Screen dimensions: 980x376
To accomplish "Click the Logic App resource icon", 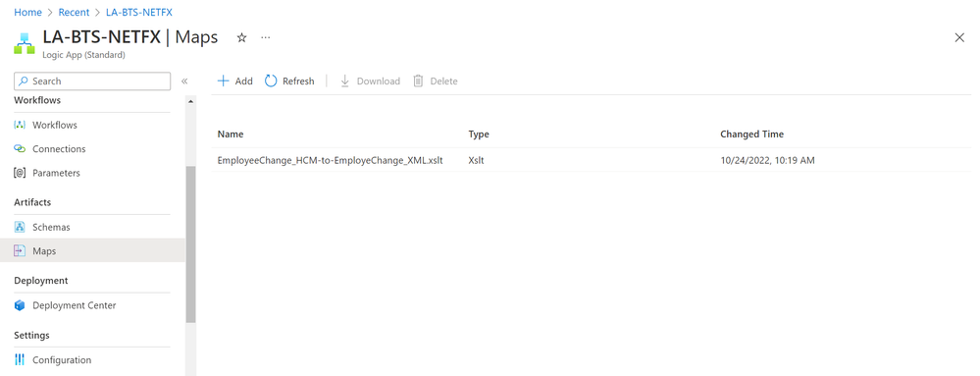I will coord(25,44).
